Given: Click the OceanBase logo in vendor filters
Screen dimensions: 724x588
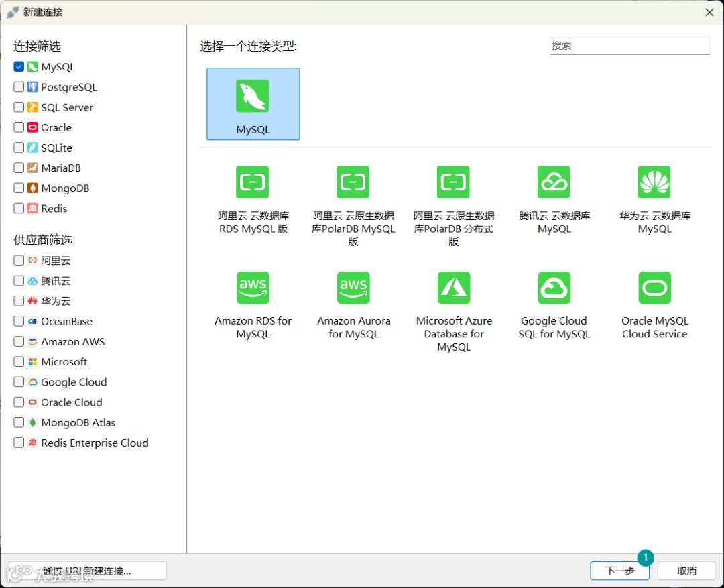Looking at the screenshot, I should pyautogui.click(x=32, y=321).
